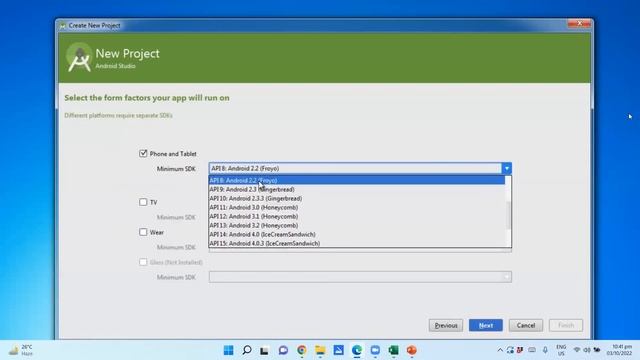640x360 pixels.
Task: Open the volume tray icon
Action: coord(587,350)
